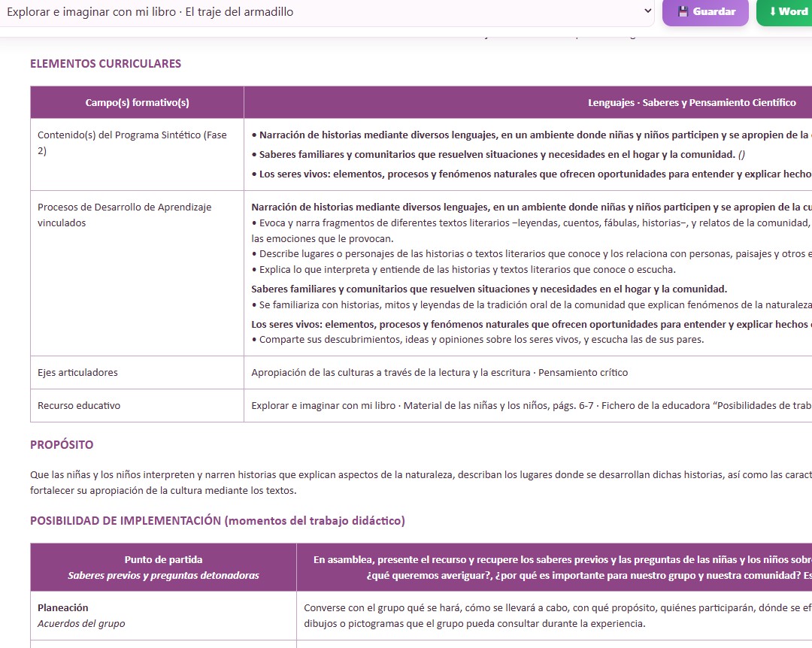812x648 pixels.
Task: Click the Planeación Acuerdos del grupo cell
Action: pos(164,616)
